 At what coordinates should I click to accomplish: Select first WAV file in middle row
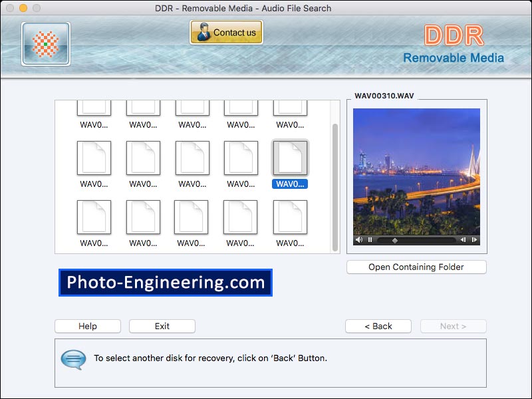coord(94,158)
